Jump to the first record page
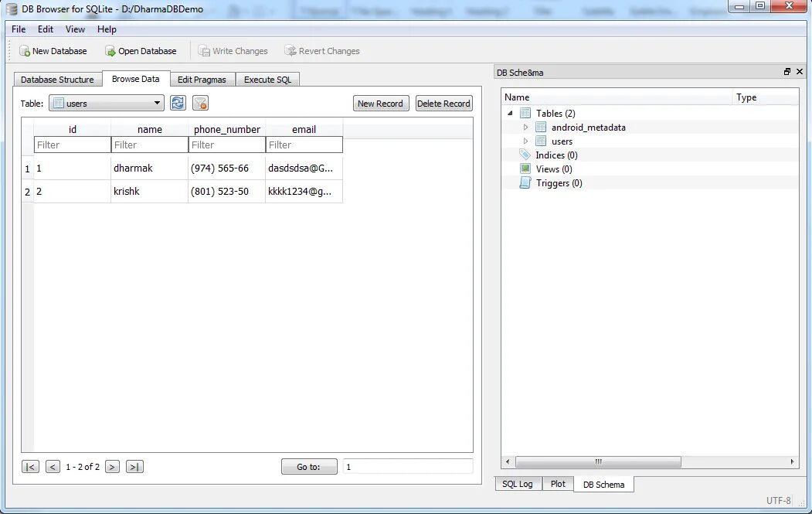Screen dimensions: 812x514 pyautogui.click(x=31, y=467)
